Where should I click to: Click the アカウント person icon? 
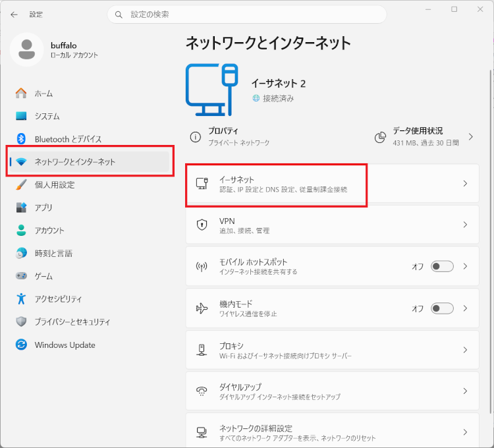pyautogui.click(x=21, y=231)
